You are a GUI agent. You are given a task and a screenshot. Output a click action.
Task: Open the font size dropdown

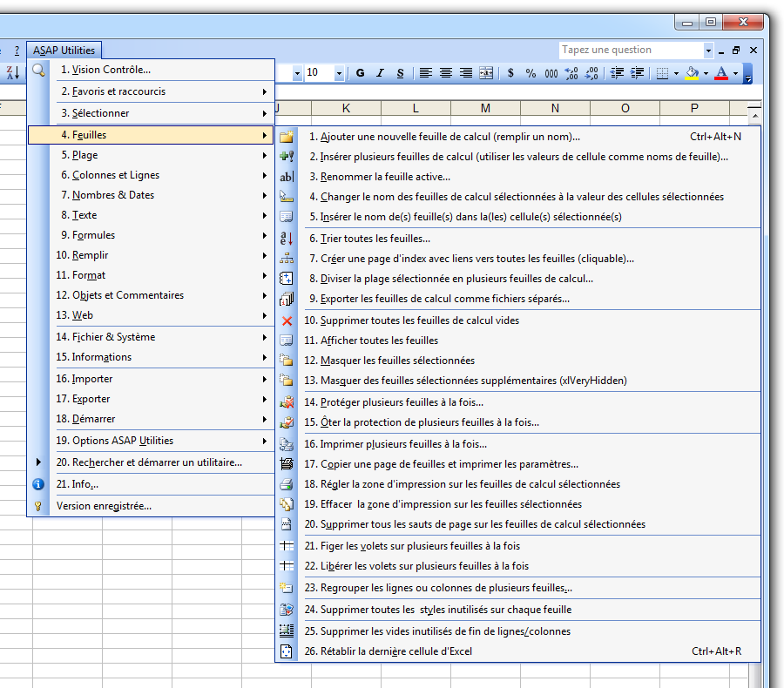point(339,73)
